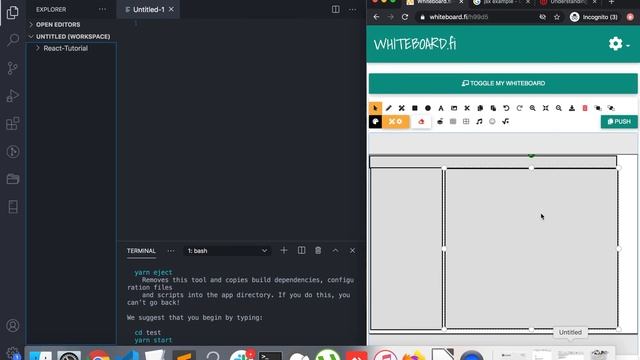The width and height of the screenshot is (640, 360).
Task: Click the undo arrow on whiteboard toolbar
Action: click(506, 108)
